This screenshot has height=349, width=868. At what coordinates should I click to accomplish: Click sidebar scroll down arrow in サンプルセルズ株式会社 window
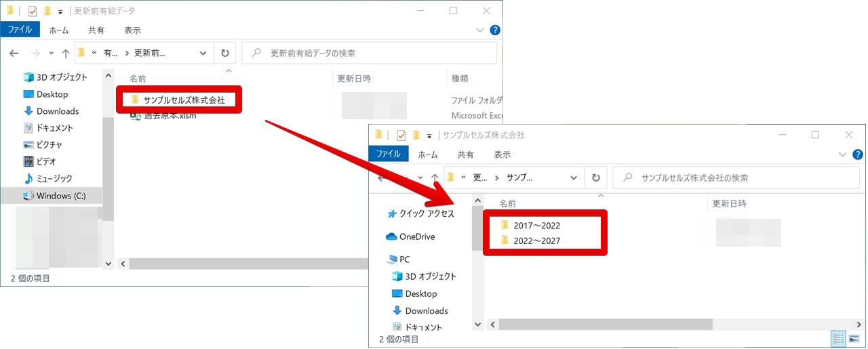point(477,325)
